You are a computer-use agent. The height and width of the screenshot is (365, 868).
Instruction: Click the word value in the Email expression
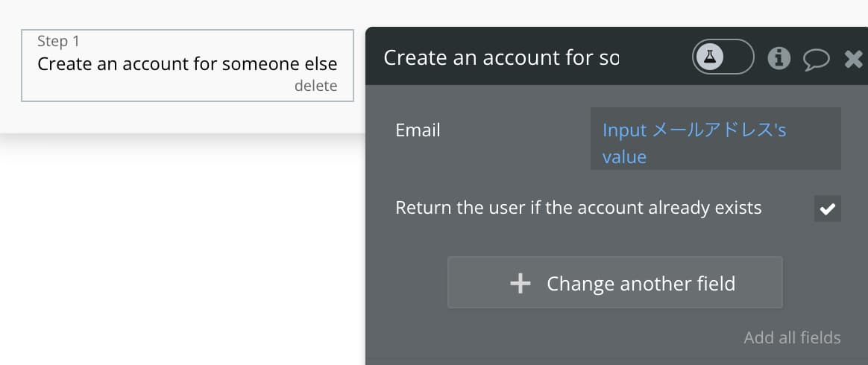(x=624, y=157)
